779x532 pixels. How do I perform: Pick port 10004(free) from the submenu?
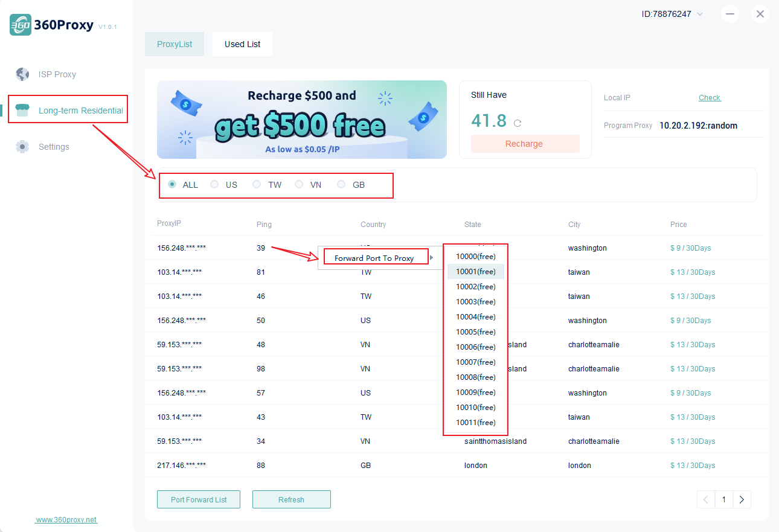(x=476, y=317)
